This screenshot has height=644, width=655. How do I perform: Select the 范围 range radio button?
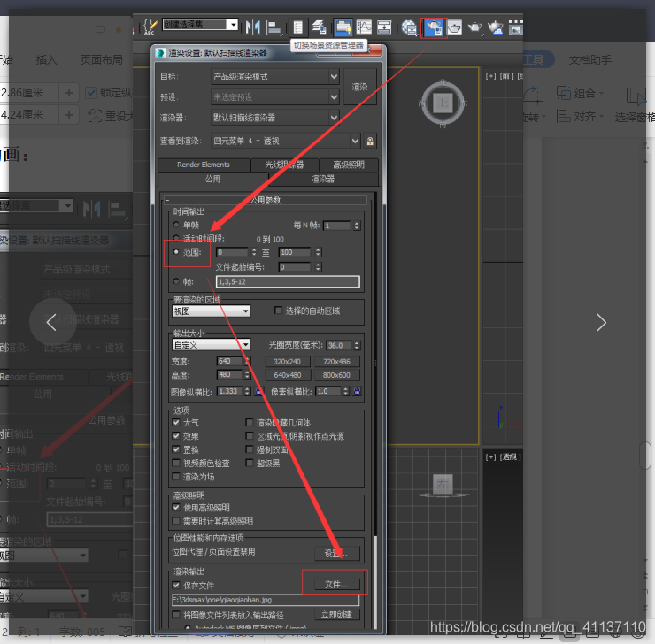(x=176, y=252)
